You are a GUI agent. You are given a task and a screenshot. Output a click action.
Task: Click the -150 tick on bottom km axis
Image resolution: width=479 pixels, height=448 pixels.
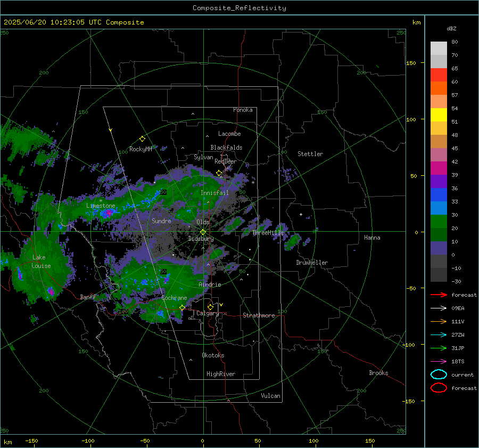click(x=31, y=441)
